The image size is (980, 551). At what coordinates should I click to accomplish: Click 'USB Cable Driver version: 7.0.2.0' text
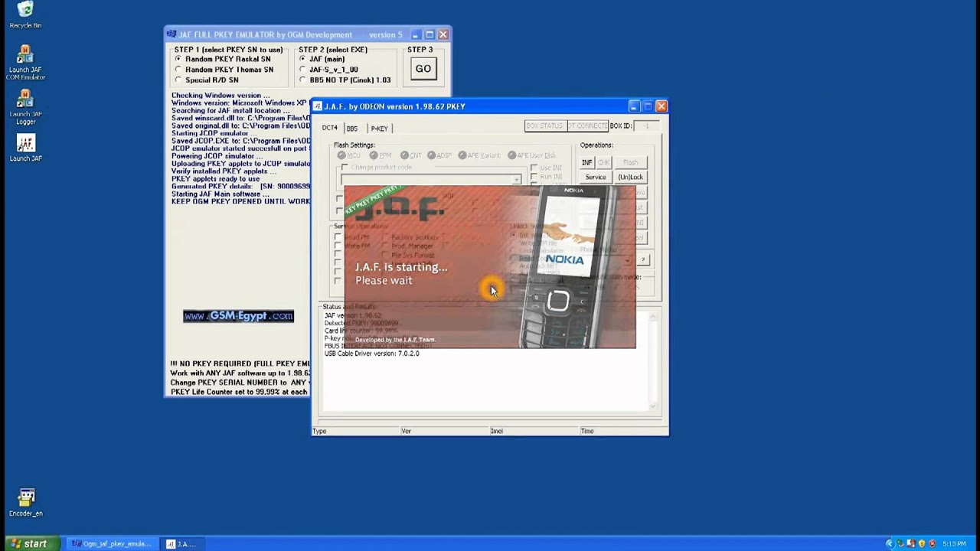[372, 354]
